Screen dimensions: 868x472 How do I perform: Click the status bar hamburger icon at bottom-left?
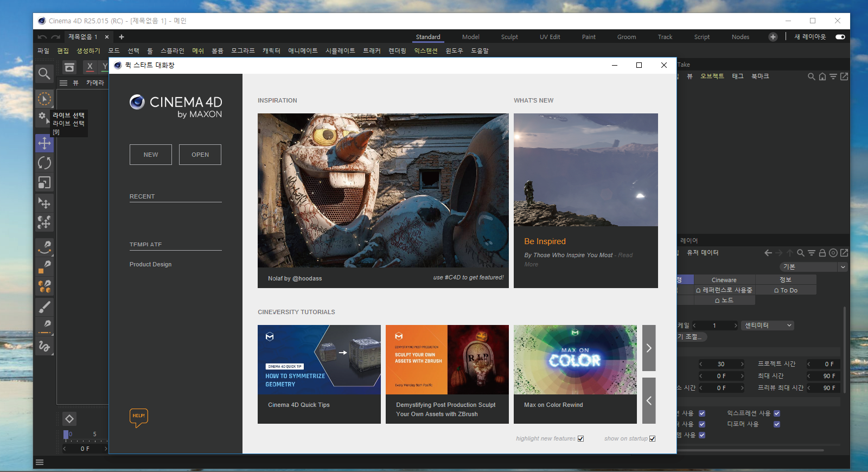point(39,462)
